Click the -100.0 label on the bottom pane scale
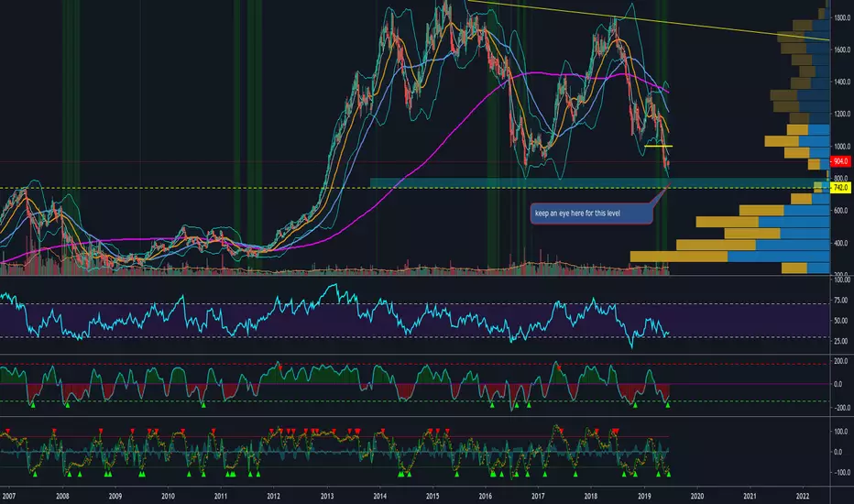The height and width of the screenshot is (504, 854). click(840, 473)
